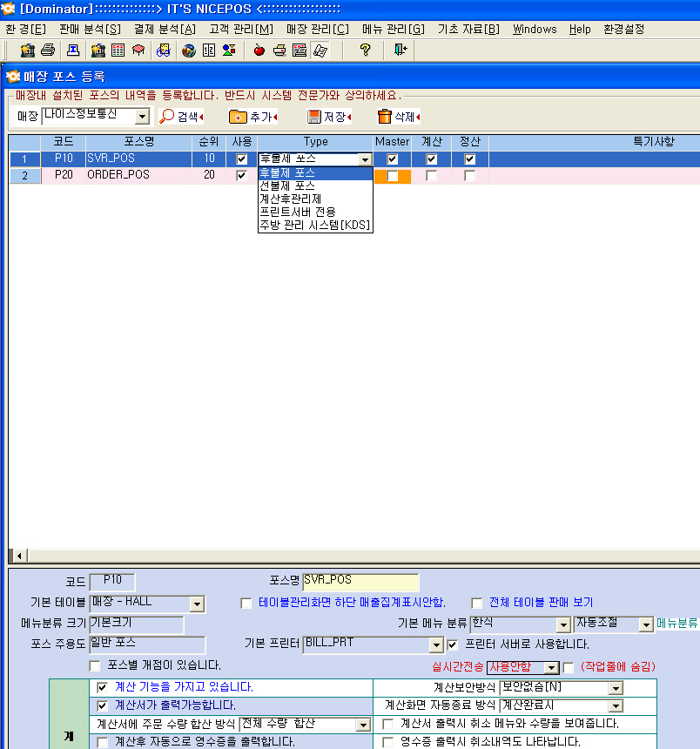Enable 전체 테이블 판매 보기 checkbox
Image resolution: width=700 pixels, height=749 pixels.
(x=476, y=603)
